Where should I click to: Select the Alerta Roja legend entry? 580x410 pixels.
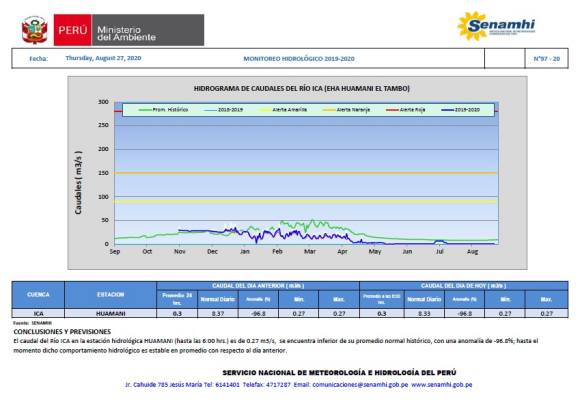(405, 110)
